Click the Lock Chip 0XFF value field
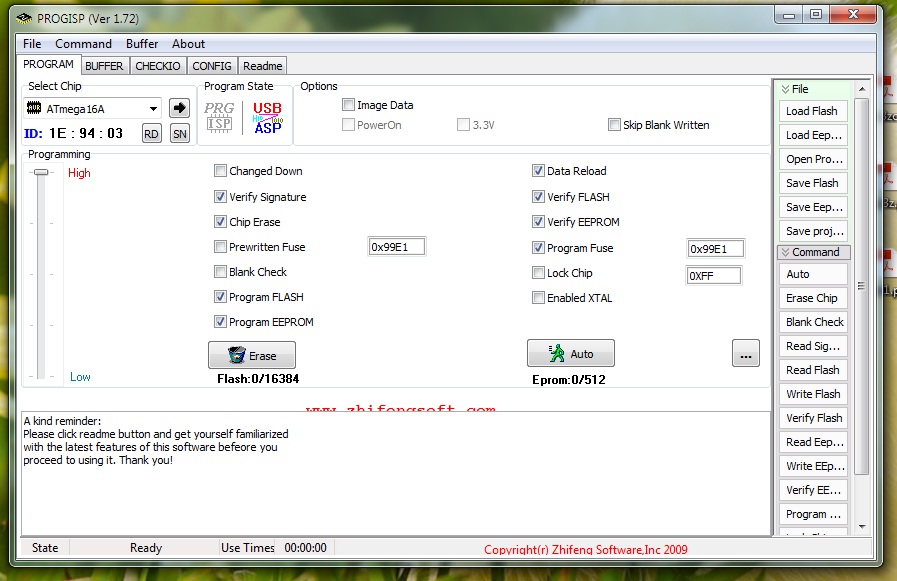The image size is (897, 581). [713, 276]
